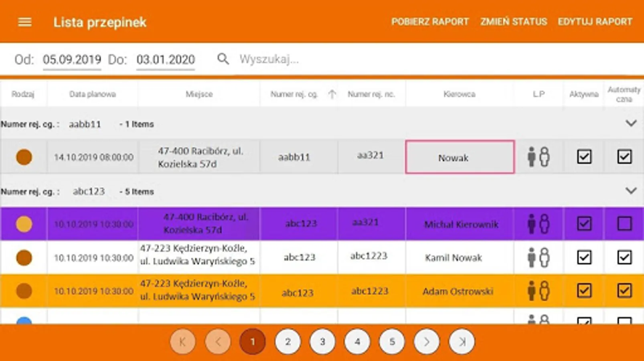Click the sort arrow beside Numer rej. cg.

coord(332,94)
